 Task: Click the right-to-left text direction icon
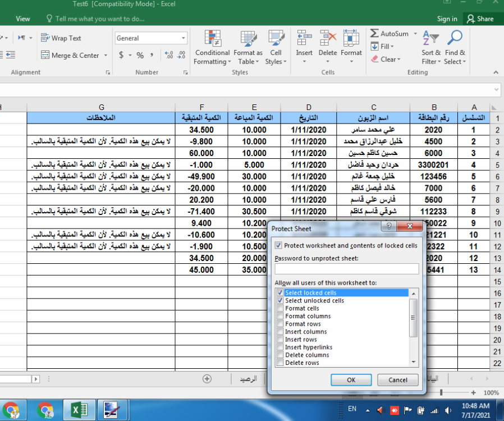[x=21, y=38]
